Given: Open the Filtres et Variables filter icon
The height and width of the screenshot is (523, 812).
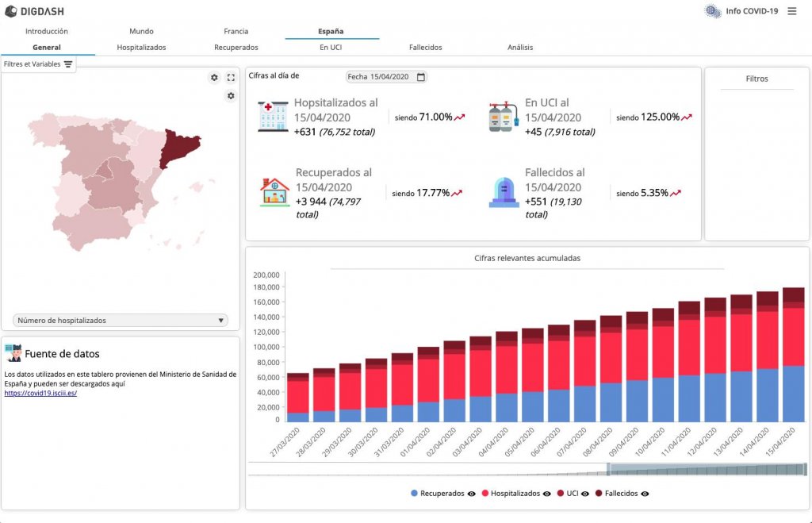Looking at the screenshot, I should click(x=68, y=64).
